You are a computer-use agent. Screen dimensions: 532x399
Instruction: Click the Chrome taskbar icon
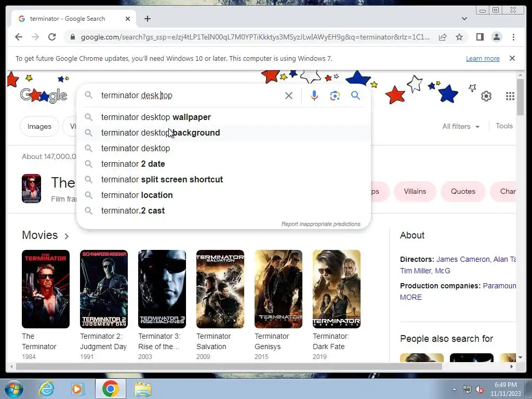point(110,389)
